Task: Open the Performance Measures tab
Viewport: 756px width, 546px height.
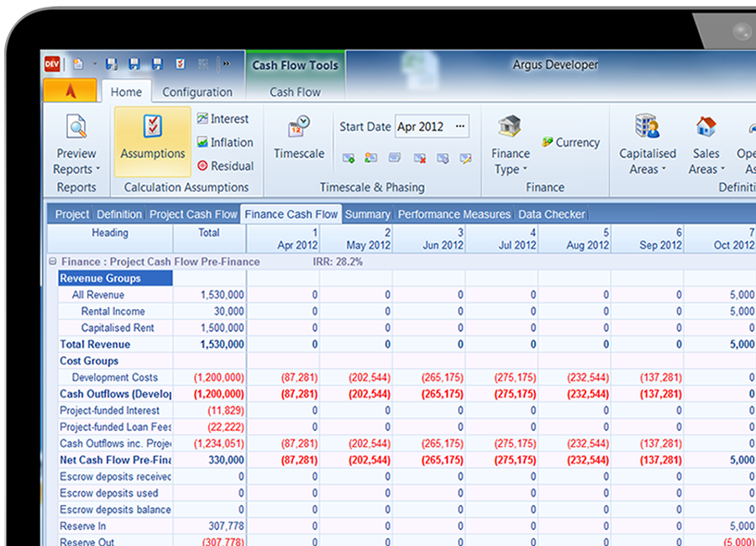Action: click(x=454, y=214)
